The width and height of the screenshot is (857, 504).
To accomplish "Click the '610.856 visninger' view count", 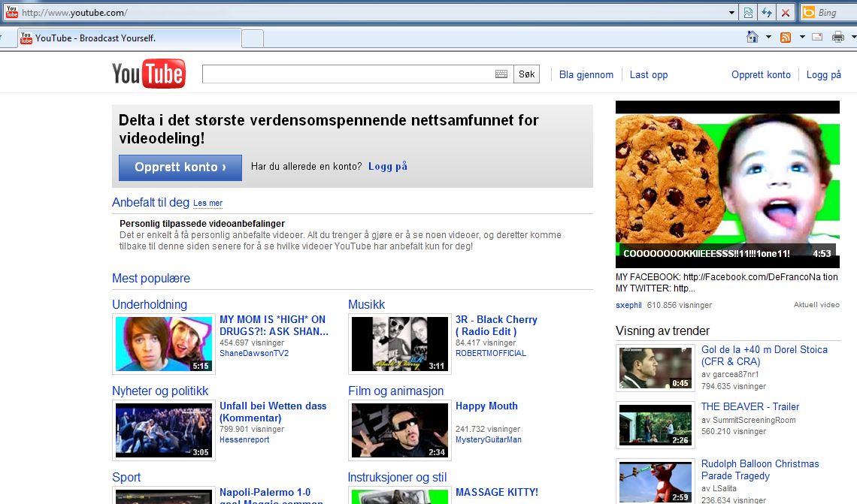I will click(x=680, y=305).
